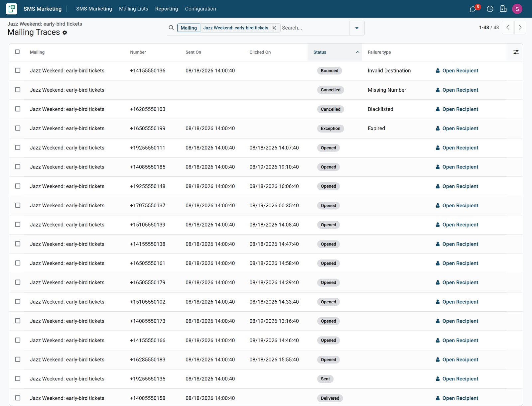The image size is (532, 406).
Task: Select the row with number +16285550103
Action: pos(18,109)
